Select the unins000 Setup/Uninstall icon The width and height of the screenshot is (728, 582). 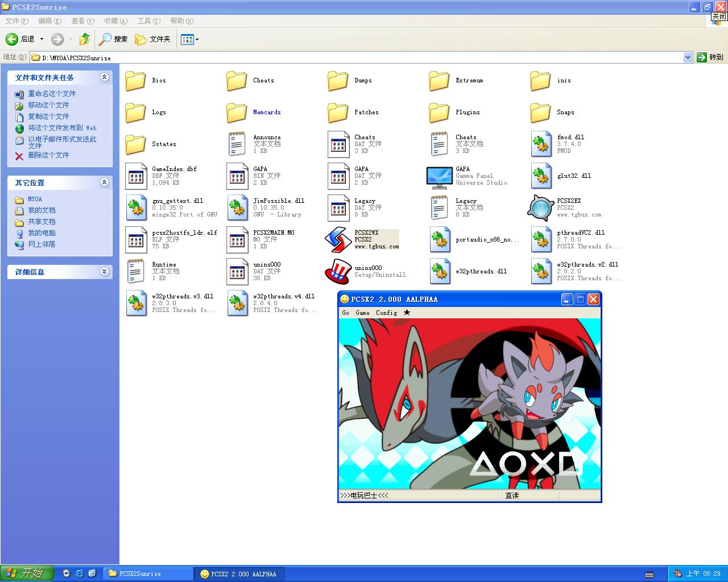pyautogui.click(x=338, y=272)
